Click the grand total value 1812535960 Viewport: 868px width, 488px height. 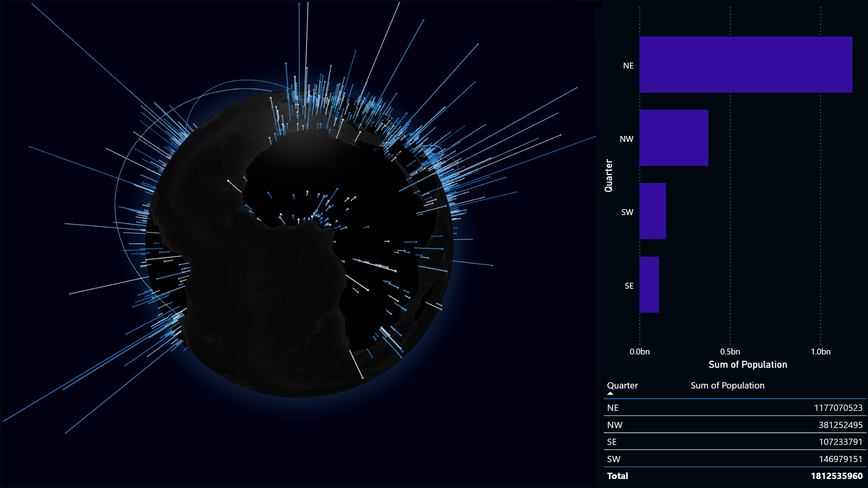click(837, 476)
